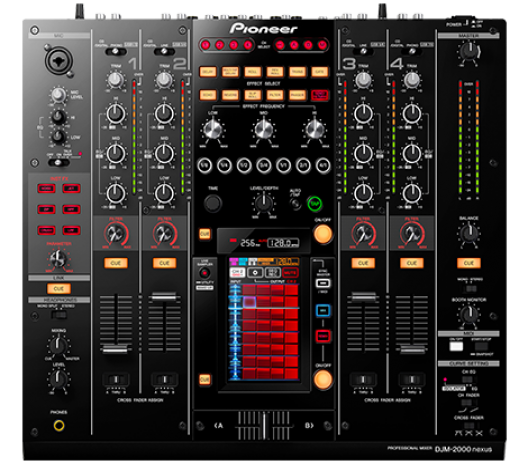Click the A/B crossfader handle
This screenshot has height=464, width=528.
pos(264,425)
